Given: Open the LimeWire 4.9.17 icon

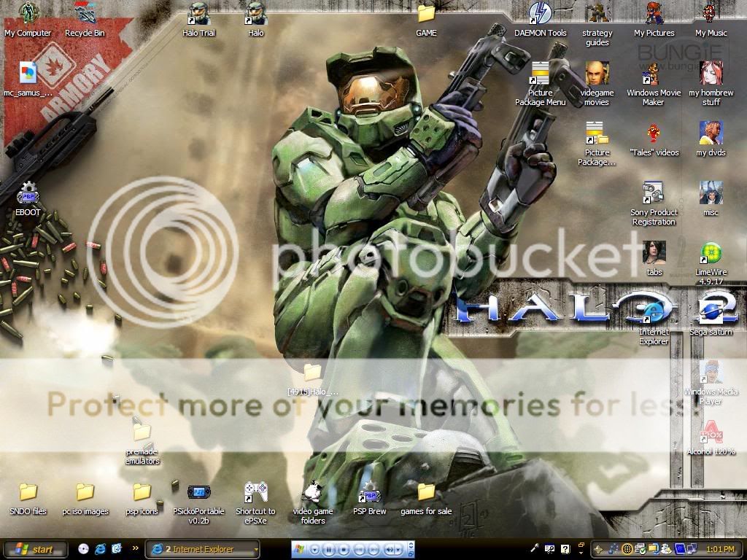Looking at the screenshot, I should click(711, 254).
